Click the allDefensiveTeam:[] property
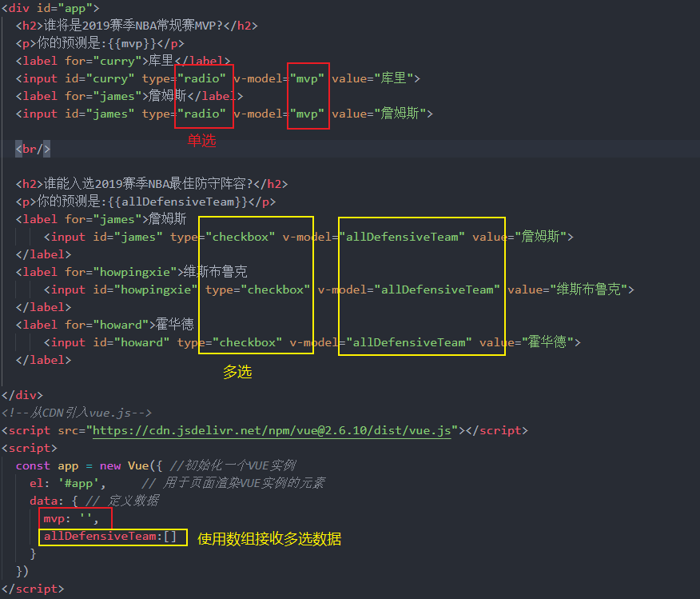The image size is (700, 599). click(x=109, y=536)
